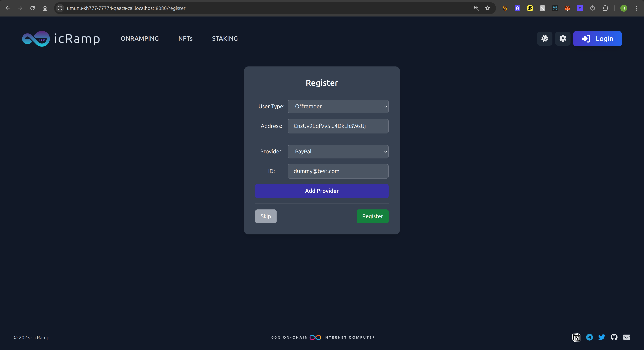Go to the NFTs nav item
Image resolution: width=644 pixels, height=350 pixels.
click(185, 39)
